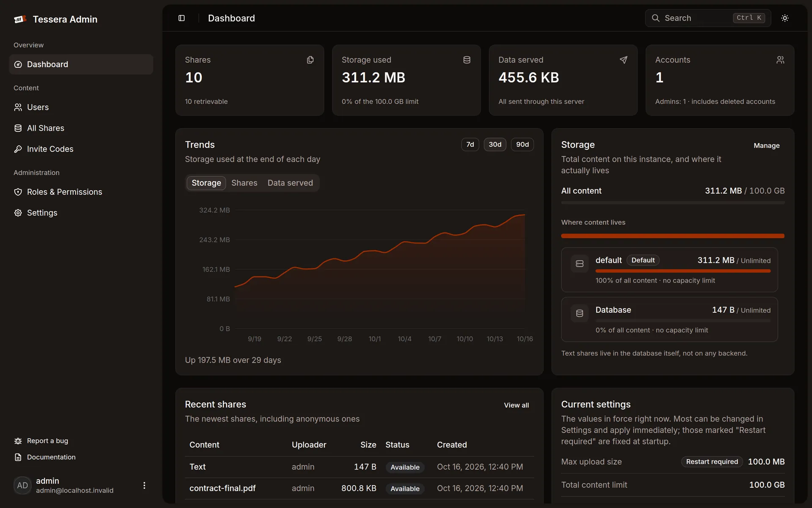Click the Uploader column header
Viewport: 812px width, 508px height.
[x=309, y=445]
